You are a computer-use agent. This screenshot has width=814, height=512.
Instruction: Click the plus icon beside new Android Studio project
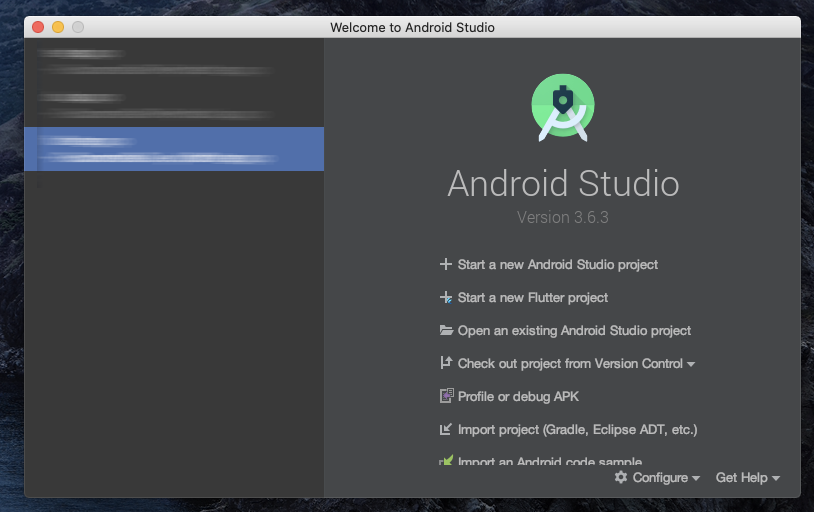(x=445, y=264)
